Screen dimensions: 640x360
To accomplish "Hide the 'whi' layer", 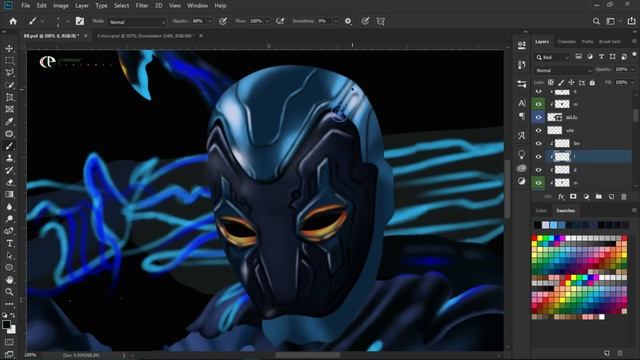I will pyautogui.click(x=538, y=130).
